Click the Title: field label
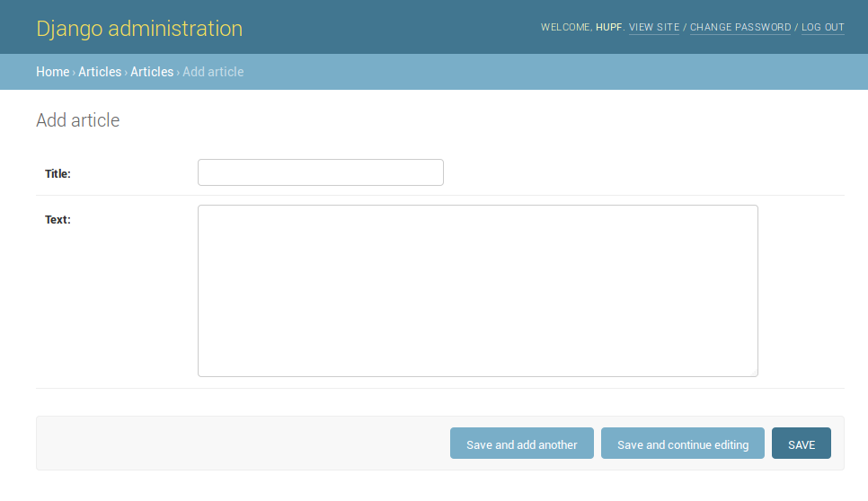The width and height of the screenshot is (868, 501). coord(58,173)
